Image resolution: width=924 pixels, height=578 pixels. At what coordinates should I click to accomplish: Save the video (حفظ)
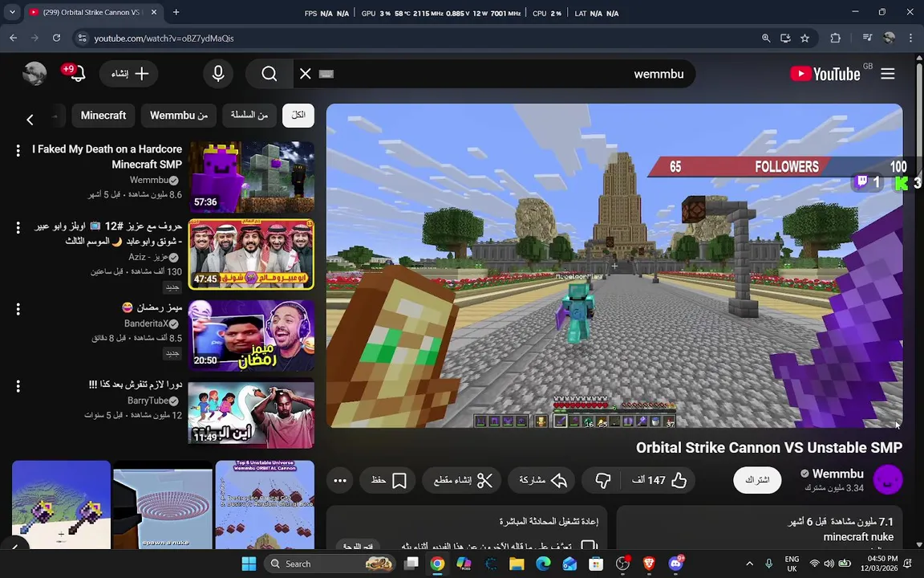[x=388, y=480]
